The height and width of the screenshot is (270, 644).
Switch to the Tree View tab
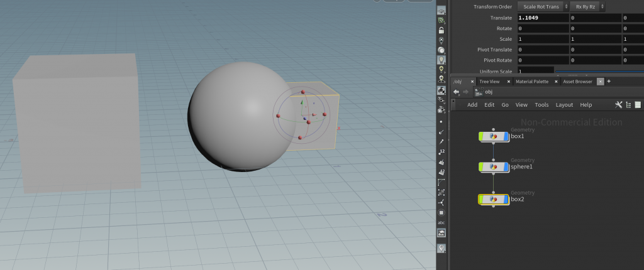tap(489, 82)
